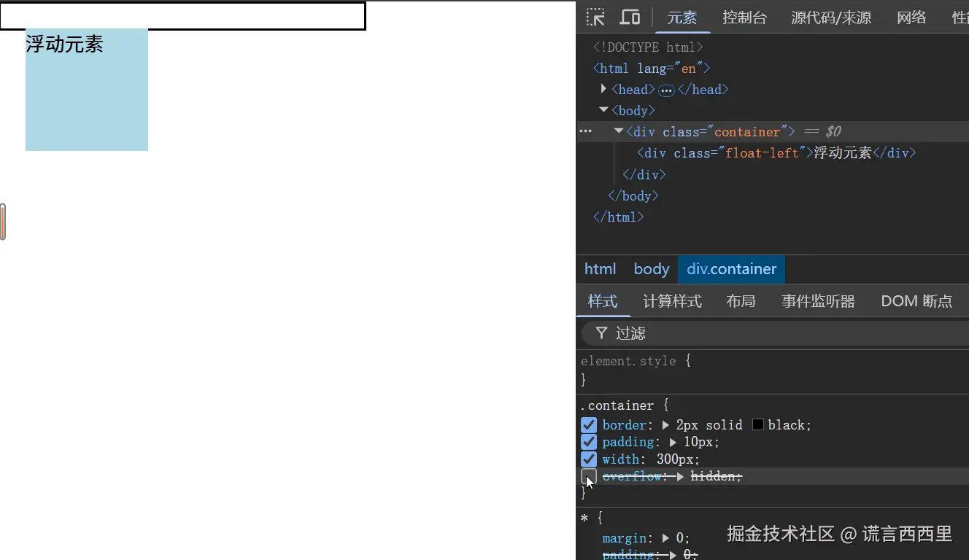Click the universal * selector
The image size is (969, 560).
pos(584,518)
